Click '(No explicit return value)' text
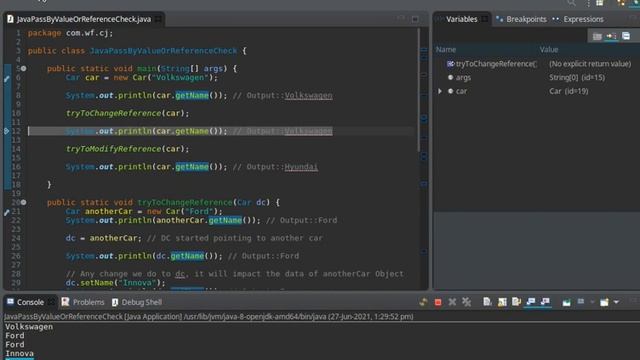The image size is (640, 360). point(590,64)
